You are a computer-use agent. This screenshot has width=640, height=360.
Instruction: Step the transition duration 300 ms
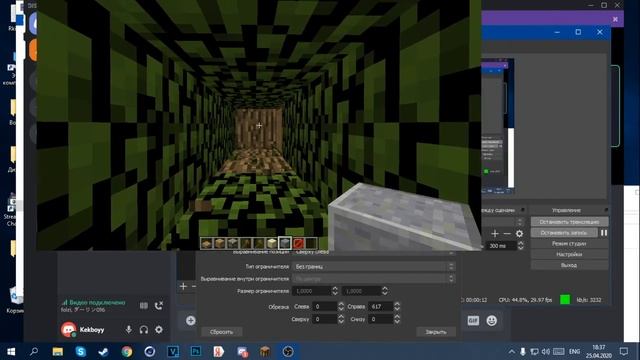[520, 246]
